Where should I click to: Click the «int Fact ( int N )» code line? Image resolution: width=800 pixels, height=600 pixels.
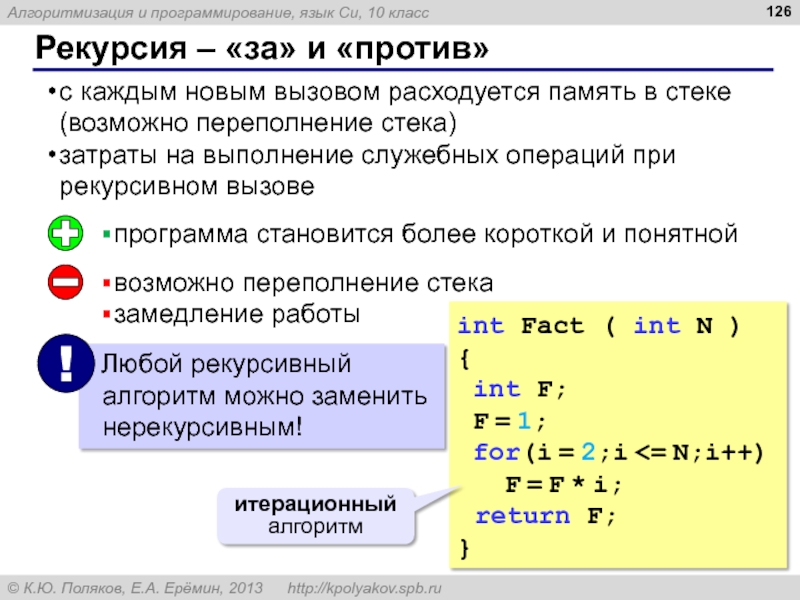[598, 326]
